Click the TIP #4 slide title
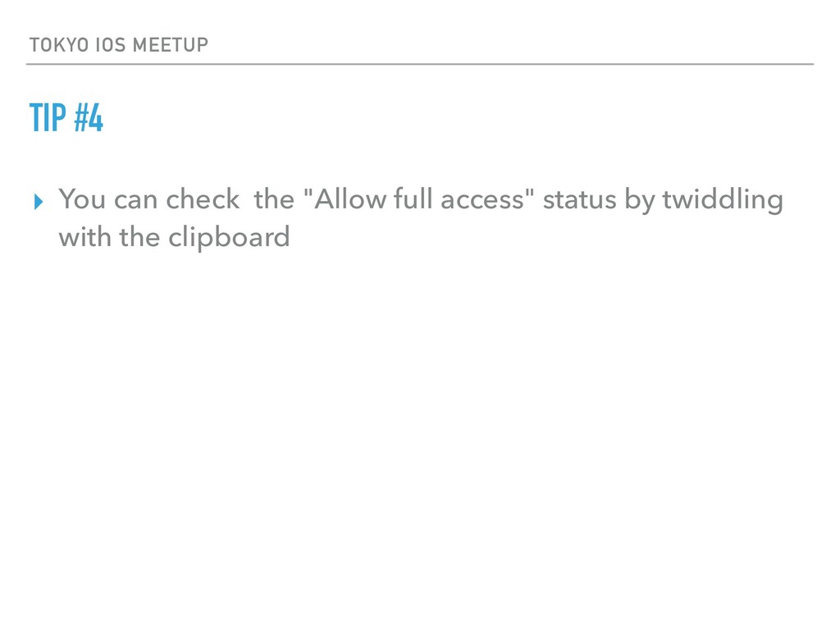 [x=66, y=118]
